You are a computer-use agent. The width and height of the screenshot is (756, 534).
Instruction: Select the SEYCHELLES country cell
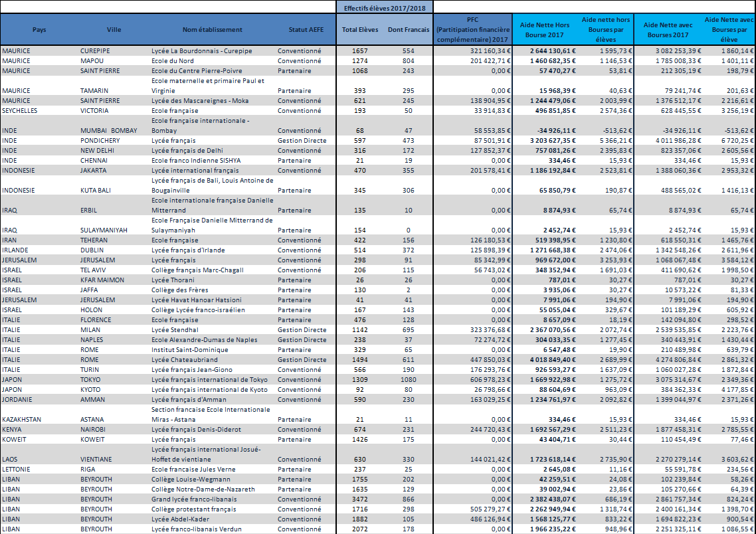[20, 111]
